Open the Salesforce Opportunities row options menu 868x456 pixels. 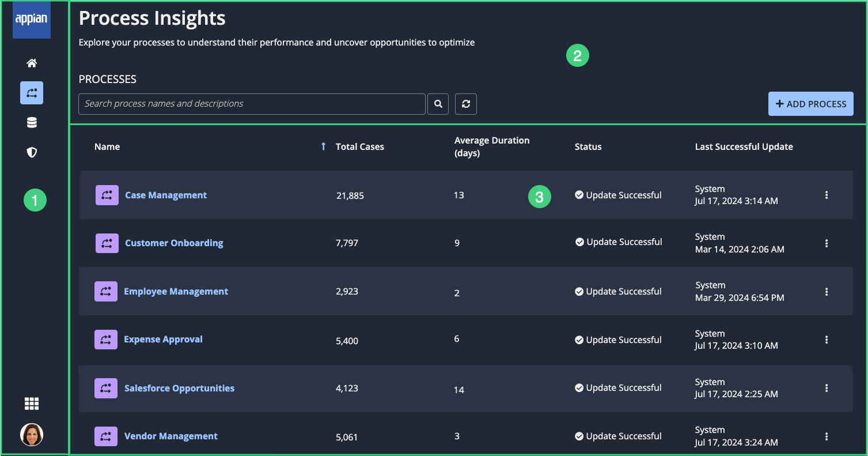tap(827, 388)
